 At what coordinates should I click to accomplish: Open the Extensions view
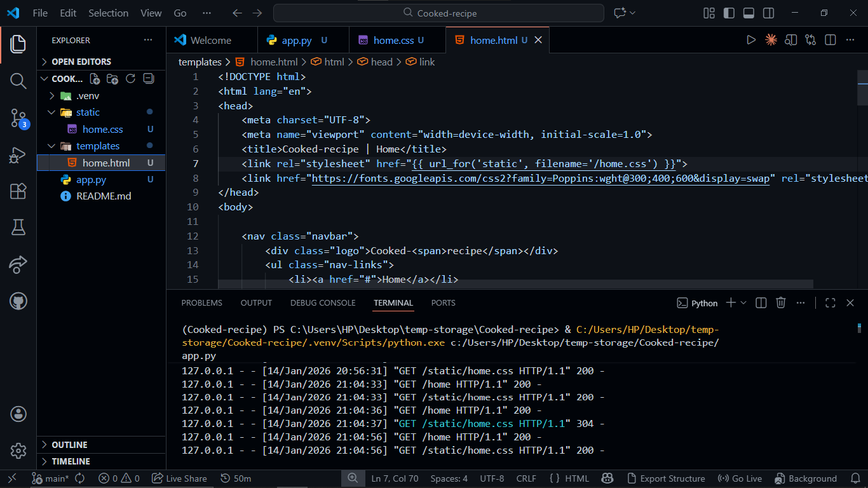point(18,191)
